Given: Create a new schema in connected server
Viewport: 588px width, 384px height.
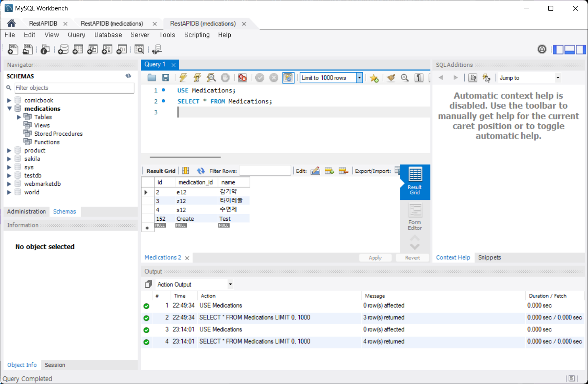Looking at the screenshot, I should (x=63, y=49).
